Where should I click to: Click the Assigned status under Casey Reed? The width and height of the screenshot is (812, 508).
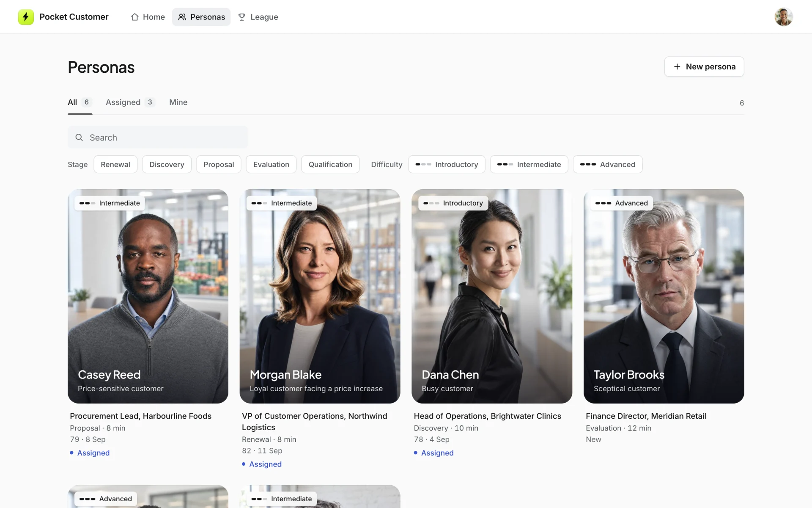90,453
